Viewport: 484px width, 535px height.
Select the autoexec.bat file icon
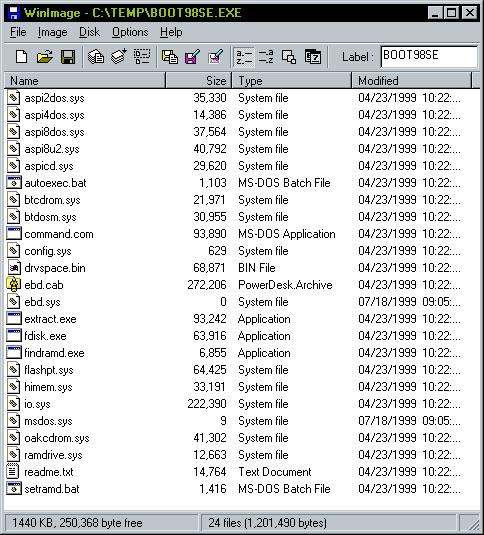click(14, 183)
